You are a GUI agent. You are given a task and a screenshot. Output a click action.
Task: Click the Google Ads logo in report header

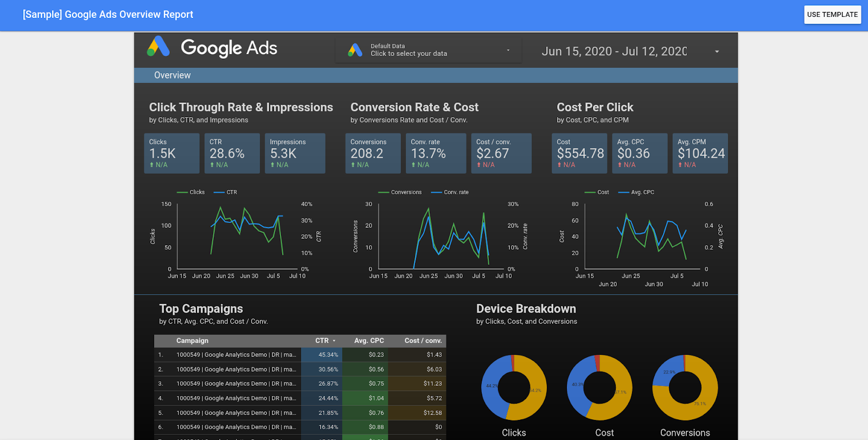tap(212, 47)
